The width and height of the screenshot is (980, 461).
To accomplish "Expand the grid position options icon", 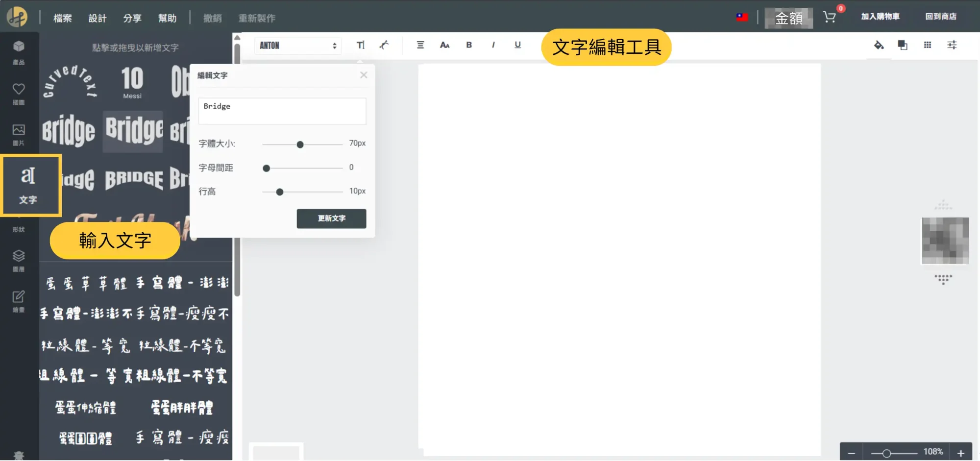I will (x=928, y=45).
